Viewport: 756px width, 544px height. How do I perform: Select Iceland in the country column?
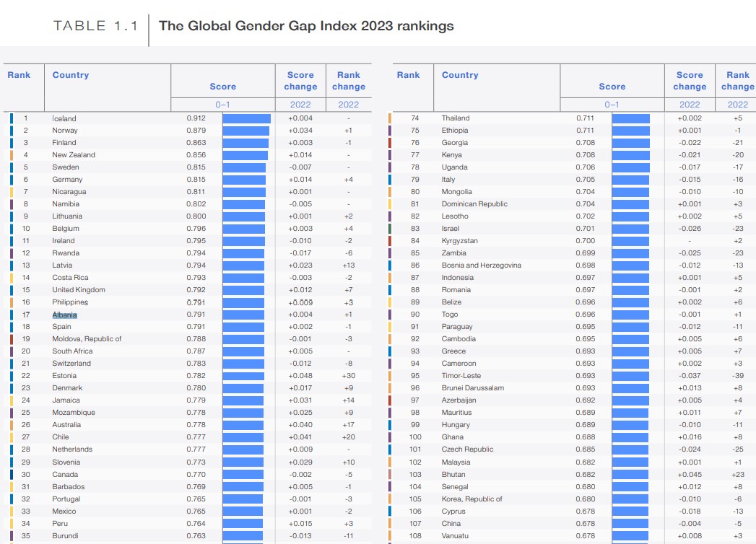pyautogui.click(x=64, y=118)
